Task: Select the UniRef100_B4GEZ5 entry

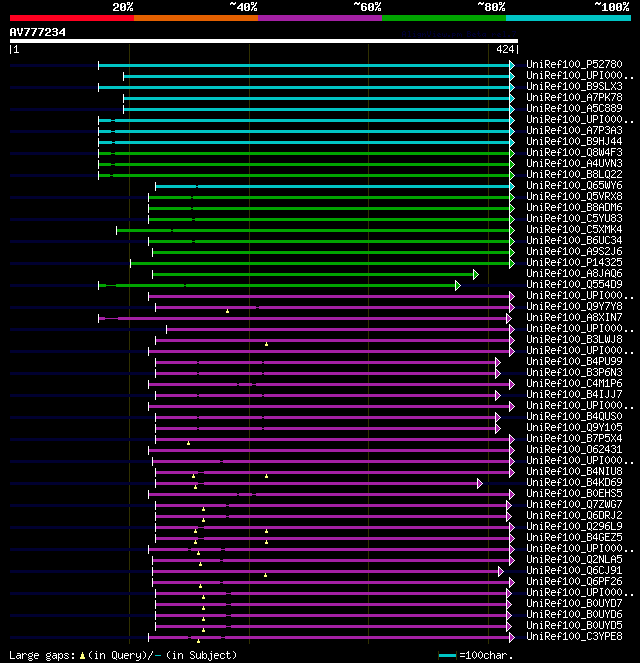Action: click(x=574, y=537)
